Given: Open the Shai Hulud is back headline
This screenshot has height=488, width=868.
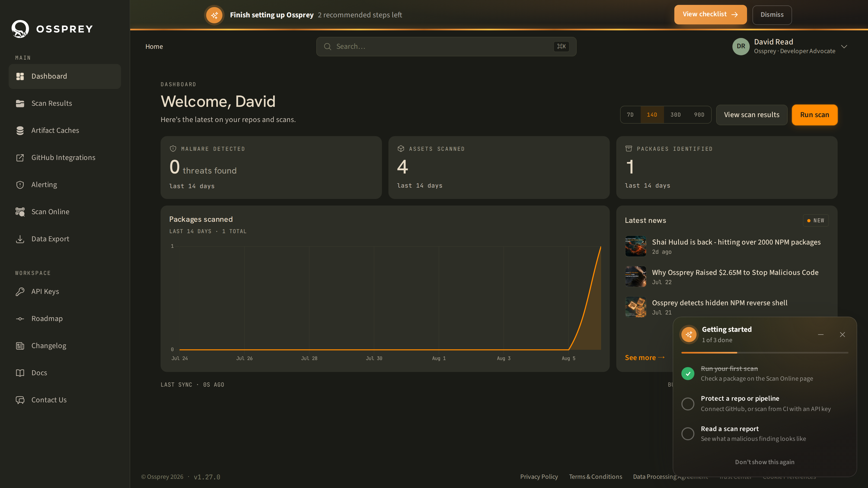Looking at the screenshot, I should tap(736, 242).
